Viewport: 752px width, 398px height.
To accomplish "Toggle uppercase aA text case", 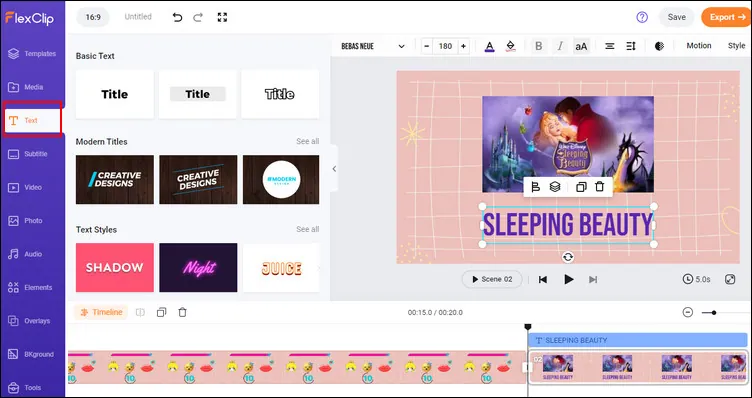I will [581, 46].
